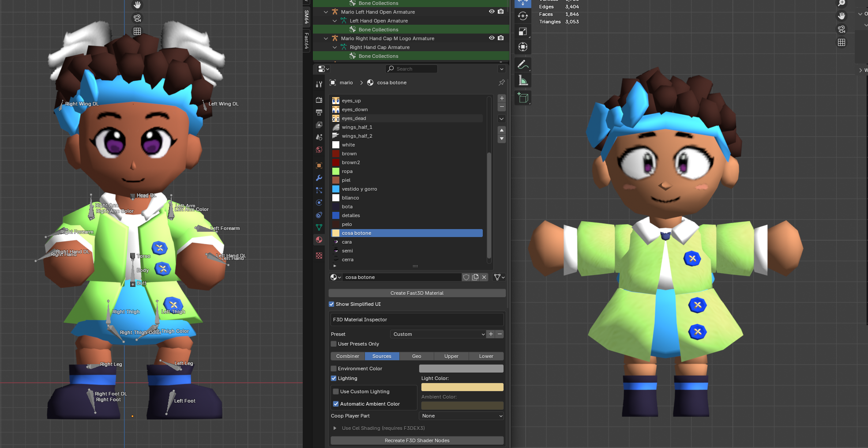Toggle Show Simplified UI checkbox
The height and width of the screenshot is (448, 868).
click(x=332, y=304)
